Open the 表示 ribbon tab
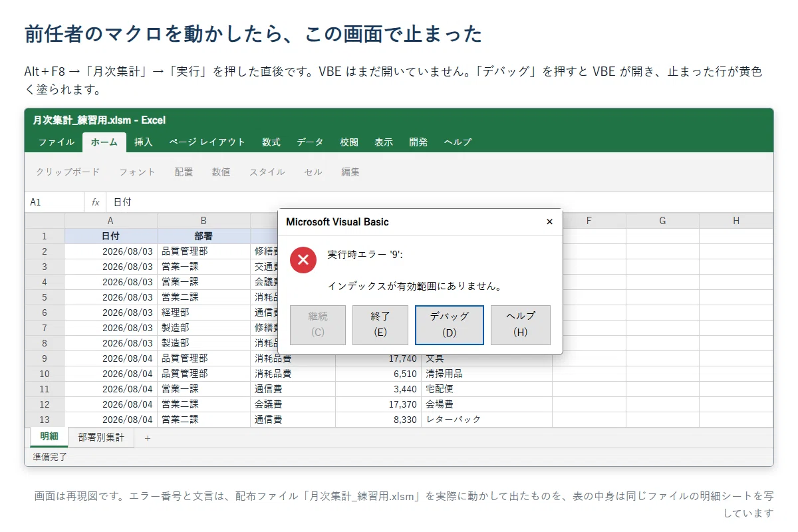Screen dimensions: 798x532 point(384,142)
